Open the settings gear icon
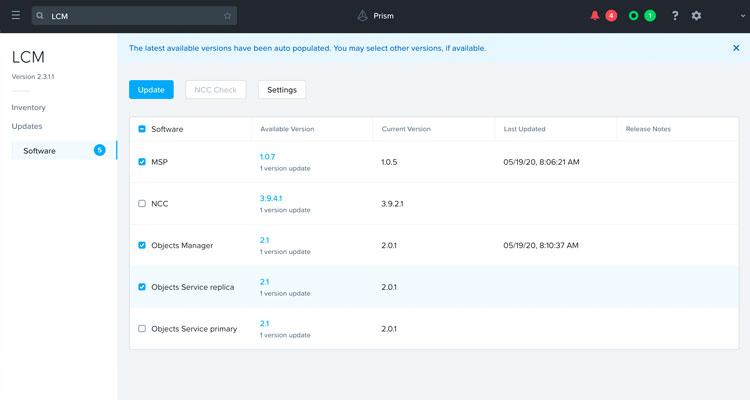 (697, 16)
